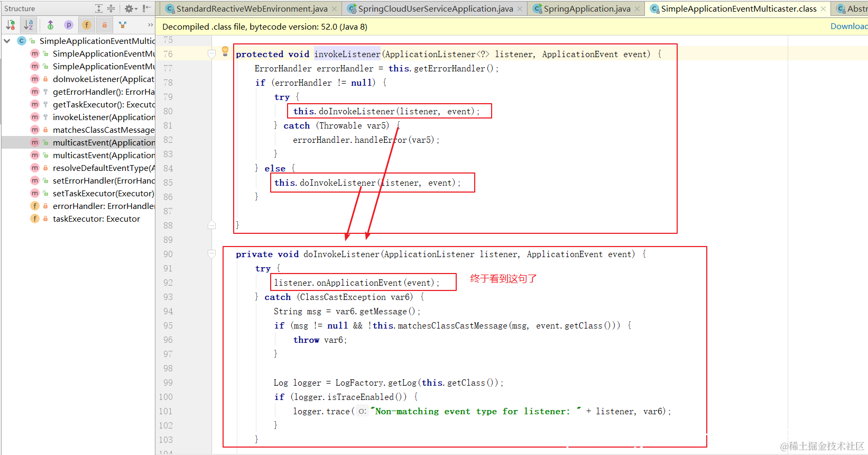This screenshot has width=868, height=455.
Task: Toggle Show Lambdas/anonymous classes
Action: click(x=123, y=25)
